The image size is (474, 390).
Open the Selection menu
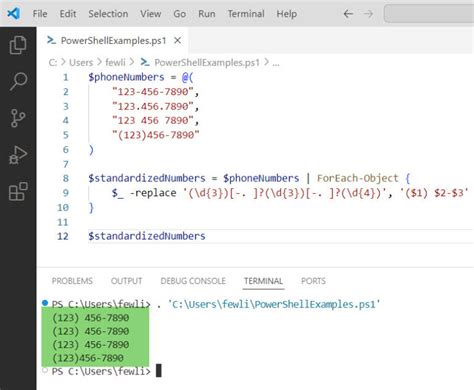point(108,14)
